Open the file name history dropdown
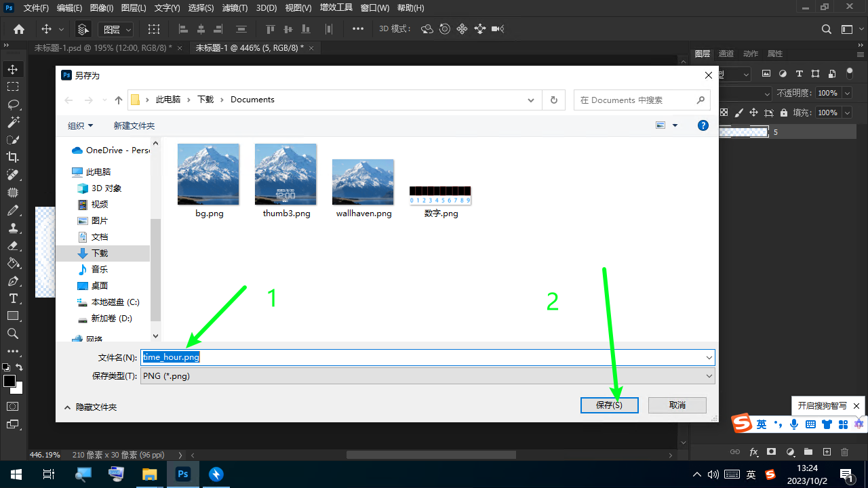Image resolution: width=868 pixels, height=488 pixels. click(x=709, y=357)
